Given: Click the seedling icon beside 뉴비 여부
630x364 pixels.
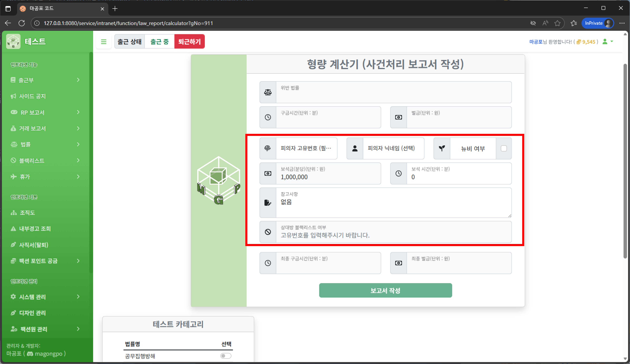Looking at the screenshot, I should 442,148.
